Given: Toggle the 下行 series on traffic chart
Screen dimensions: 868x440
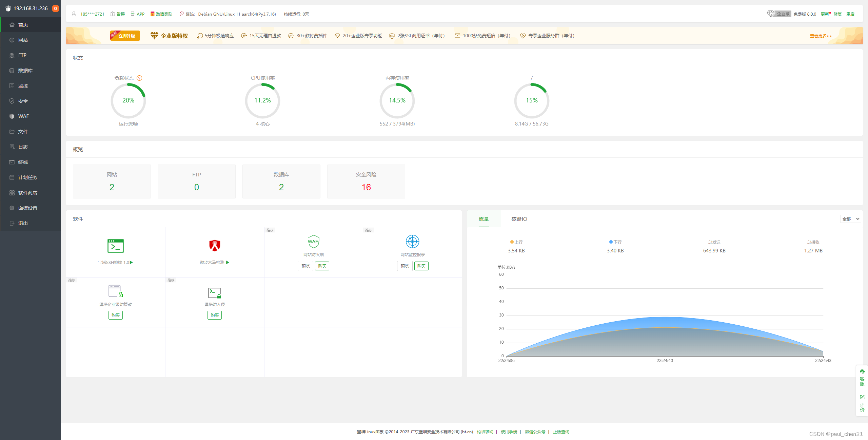Looking at the screenshot, I should pyautogui.click(x=615, y=242).
